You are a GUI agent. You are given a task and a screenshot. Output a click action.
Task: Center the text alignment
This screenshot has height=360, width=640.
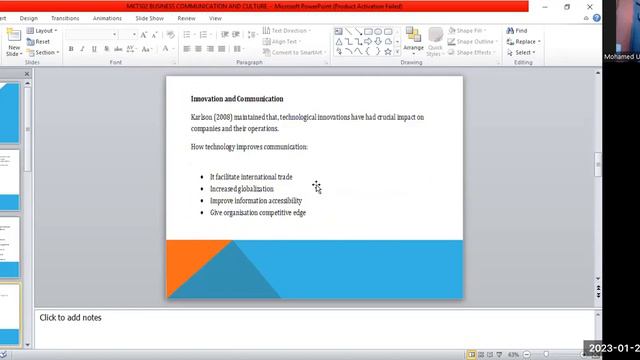(x=198, y=49)
